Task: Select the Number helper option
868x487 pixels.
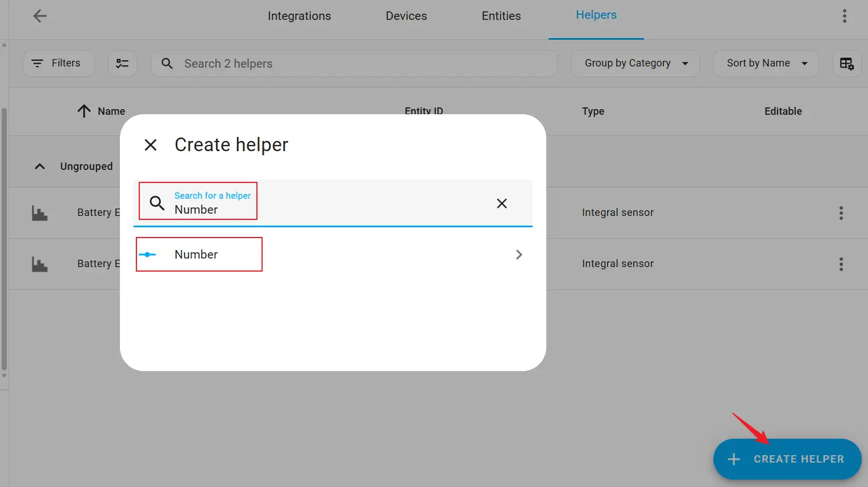Action: point(196,255)
